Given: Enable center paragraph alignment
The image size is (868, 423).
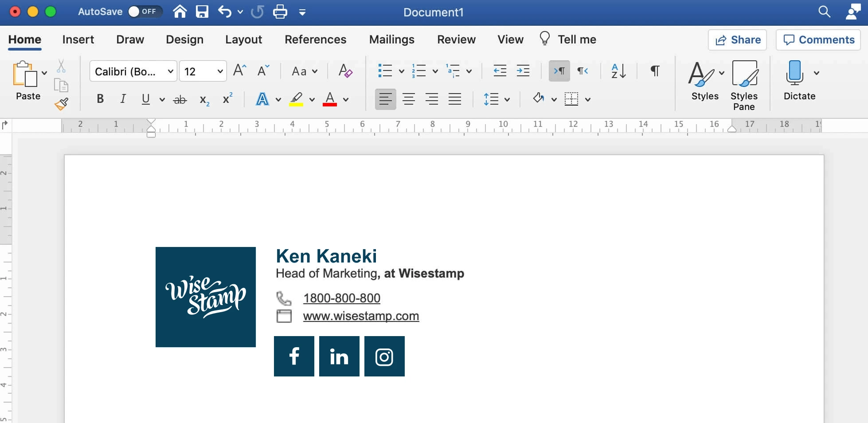Looking at the screenshot, I should (x=408, y=99).
